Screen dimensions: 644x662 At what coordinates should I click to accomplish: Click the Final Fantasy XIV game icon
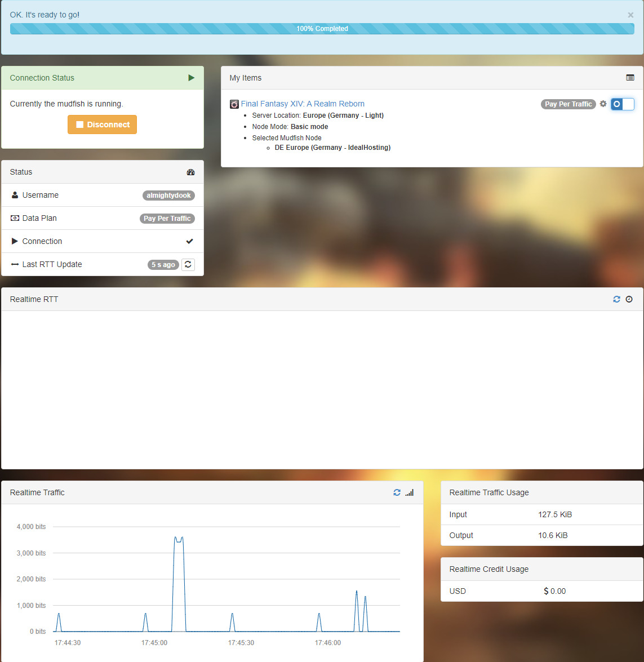[234, 104]
